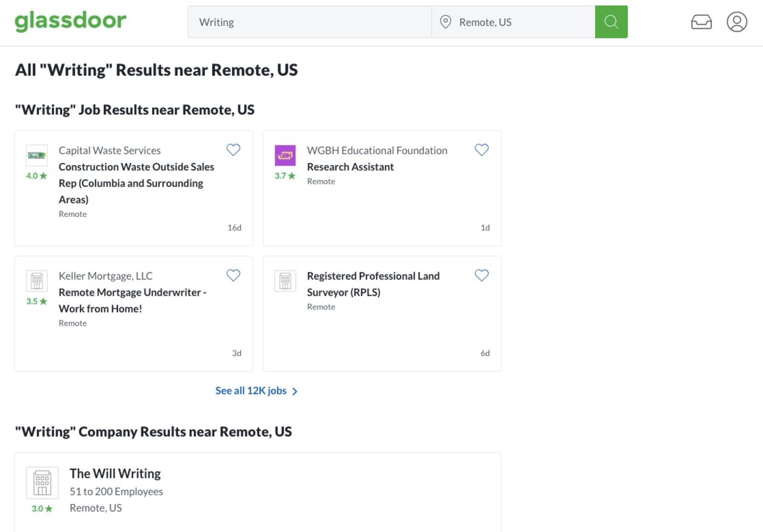Screen dimensions: 763x532
Task: Click The Will Writing company logo icon
Action: coord(42,483)
